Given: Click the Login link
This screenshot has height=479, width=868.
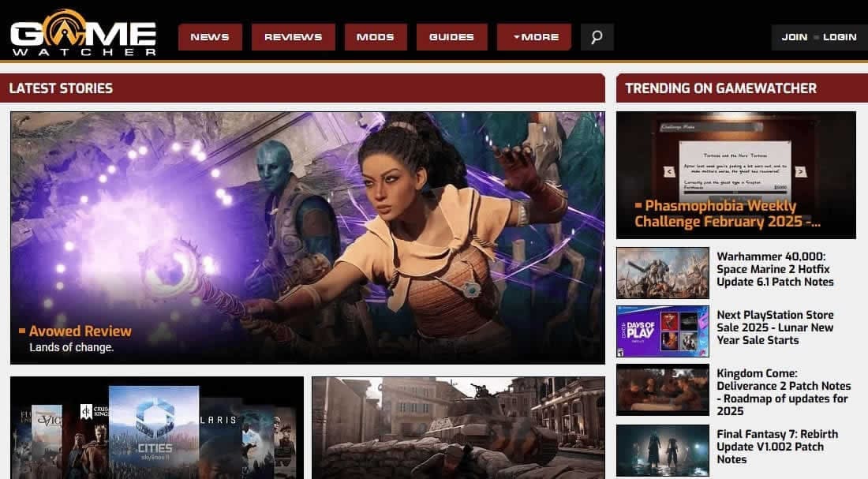Looking at the screenshot, I should 839,37.
